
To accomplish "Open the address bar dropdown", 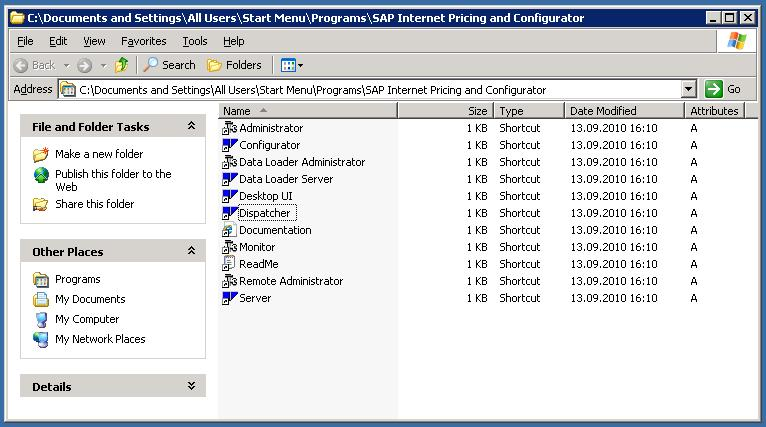I will 688,89.
